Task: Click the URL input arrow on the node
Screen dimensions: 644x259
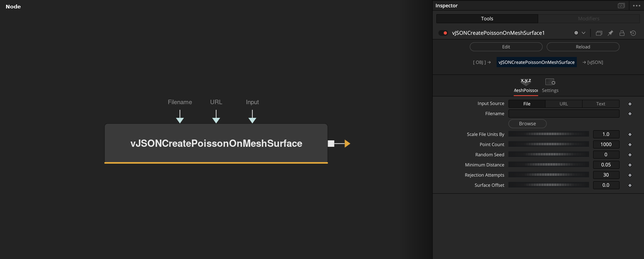Action: pyautogui.click(x=216, y=117)
